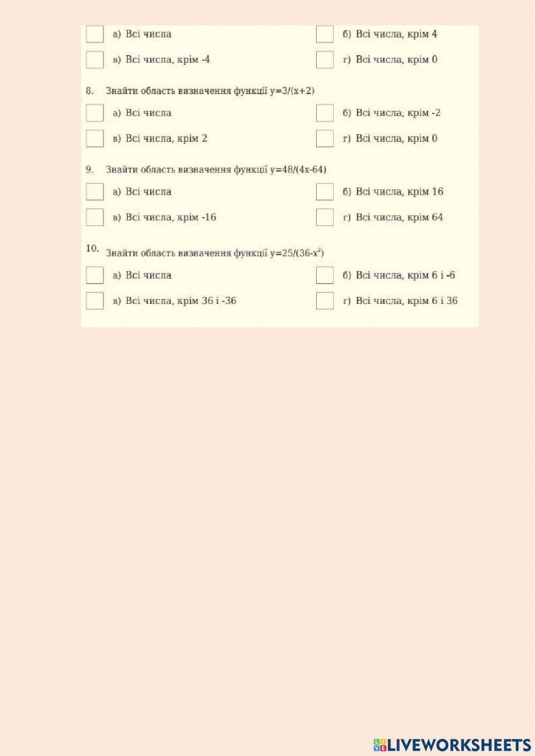
Task: Tick 'Всі числа, крім 6 і -6' checkbox
Action: pos(325,275)
